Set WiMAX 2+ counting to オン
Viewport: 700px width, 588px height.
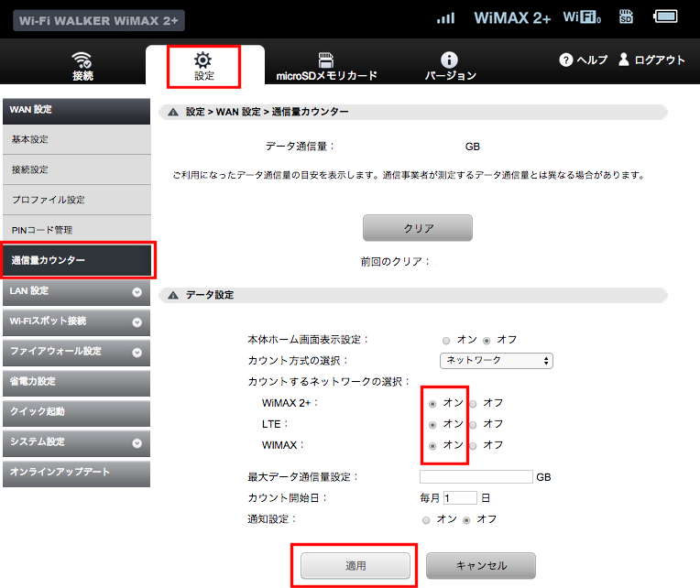[x=432, y=404]
